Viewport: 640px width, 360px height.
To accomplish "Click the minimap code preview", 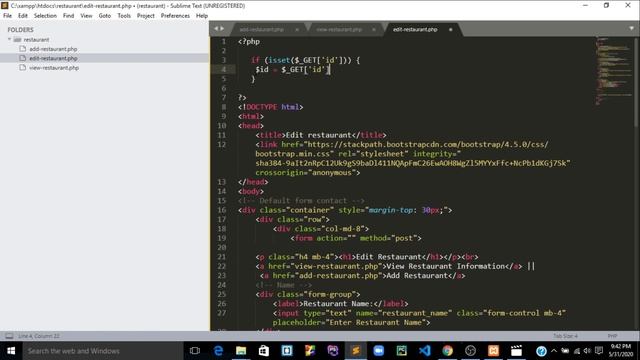I will pyautogui.click(x=613, y=70).
